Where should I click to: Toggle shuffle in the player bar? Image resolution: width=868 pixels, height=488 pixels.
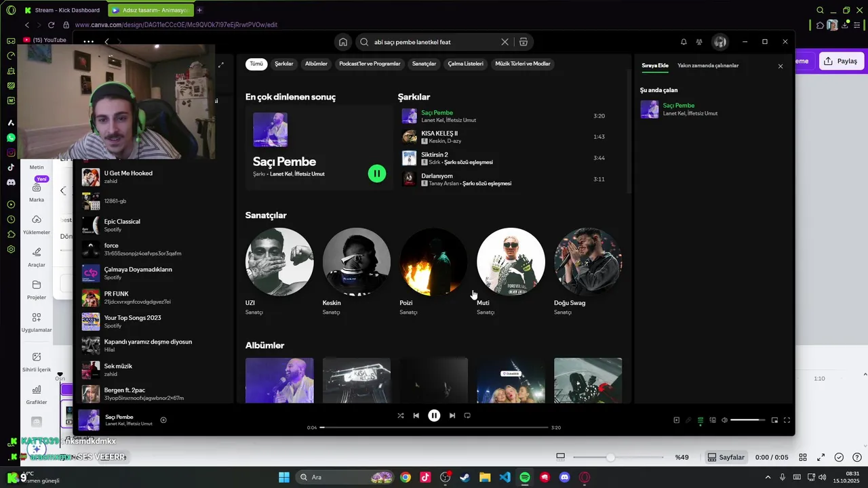pos(401,415)
